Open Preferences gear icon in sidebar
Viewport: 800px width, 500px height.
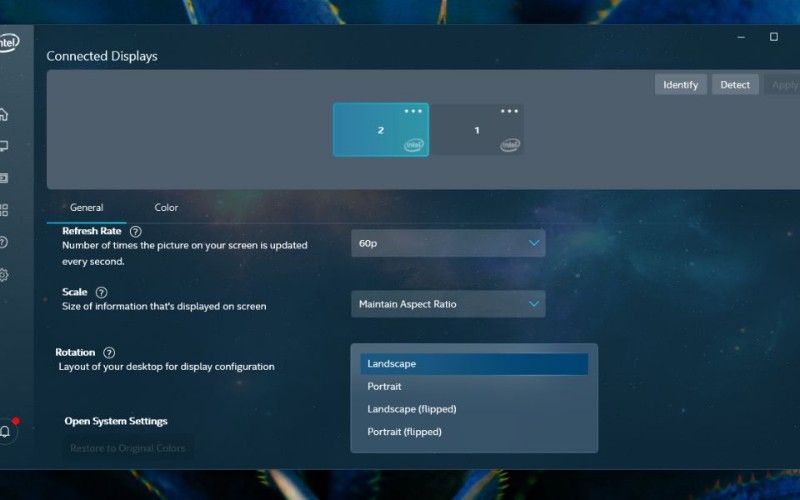[5, 275]
